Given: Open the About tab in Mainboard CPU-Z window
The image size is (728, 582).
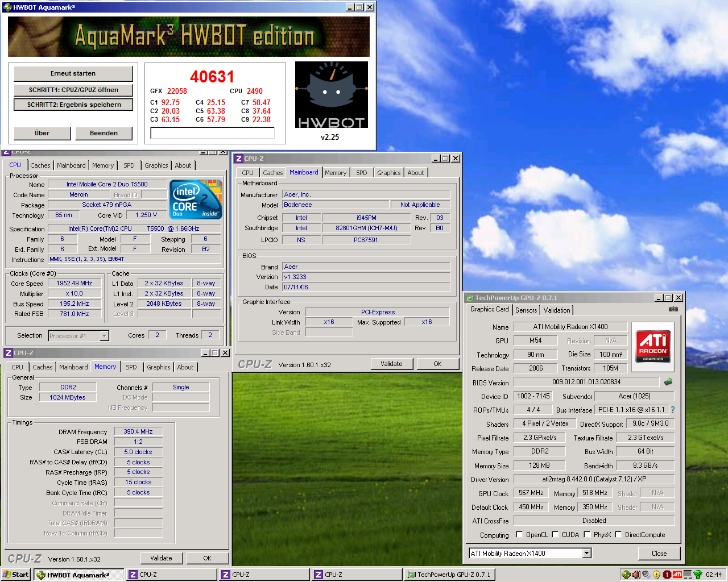Looking at the screenshot, I should 416,173.
